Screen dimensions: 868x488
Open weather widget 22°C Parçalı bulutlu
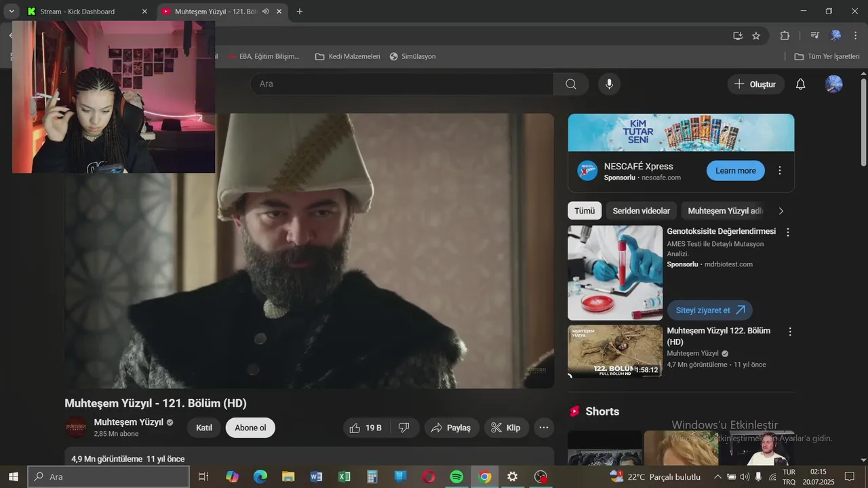[655, 476]
